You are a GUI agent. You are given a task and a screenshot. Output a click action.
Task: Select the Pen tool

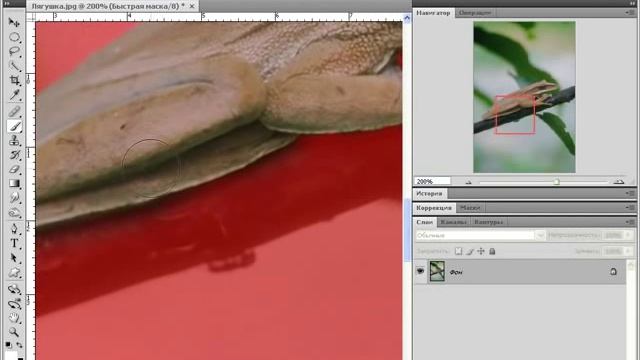tap(14, 229)
